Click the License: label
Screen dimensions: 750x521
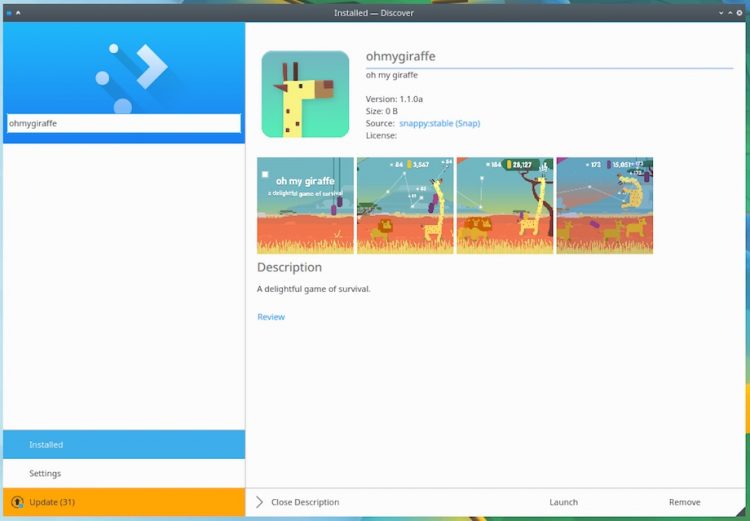381,135
